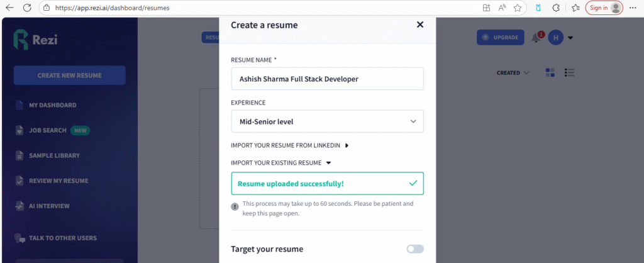
Task: Toggle the Target your resume switch
Action: [x=415, y=249]
